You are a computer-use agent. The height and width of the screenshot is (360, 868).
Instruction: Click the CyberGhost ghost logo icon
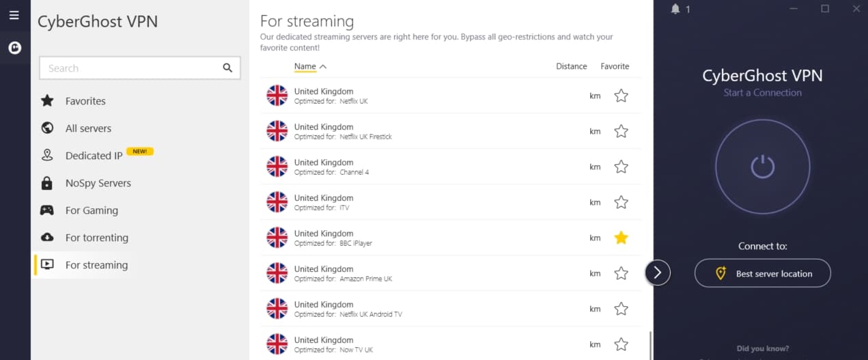click(14, 48)
